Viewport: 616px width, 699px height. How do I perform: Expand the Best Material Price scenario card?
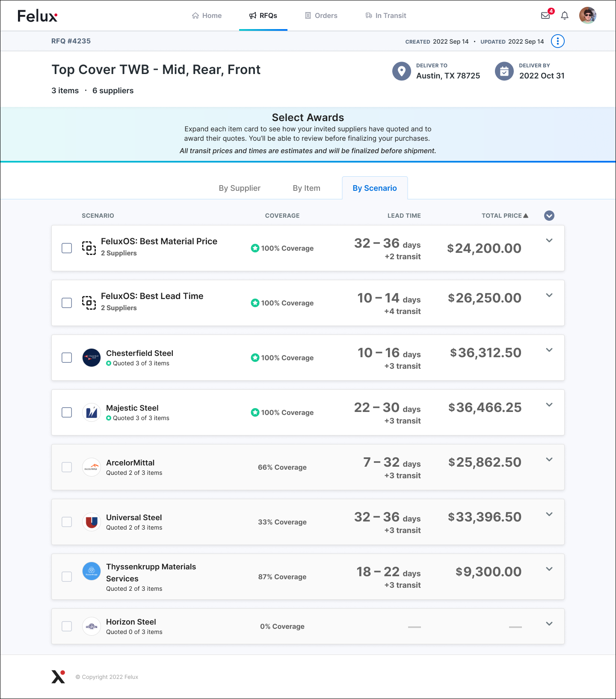point(549,240)
